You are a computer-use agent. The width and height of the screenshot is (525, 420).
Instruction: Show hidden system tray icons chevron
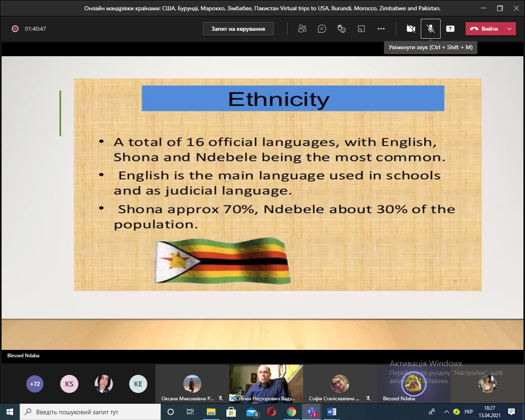pyautogui.click(x=446, y=412)
